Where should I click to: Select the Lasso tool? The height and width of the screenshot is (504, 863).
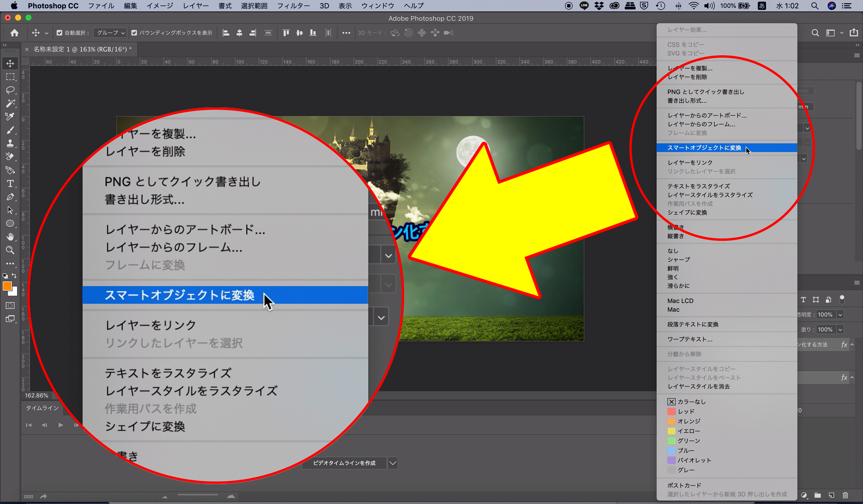pos(10,90)
